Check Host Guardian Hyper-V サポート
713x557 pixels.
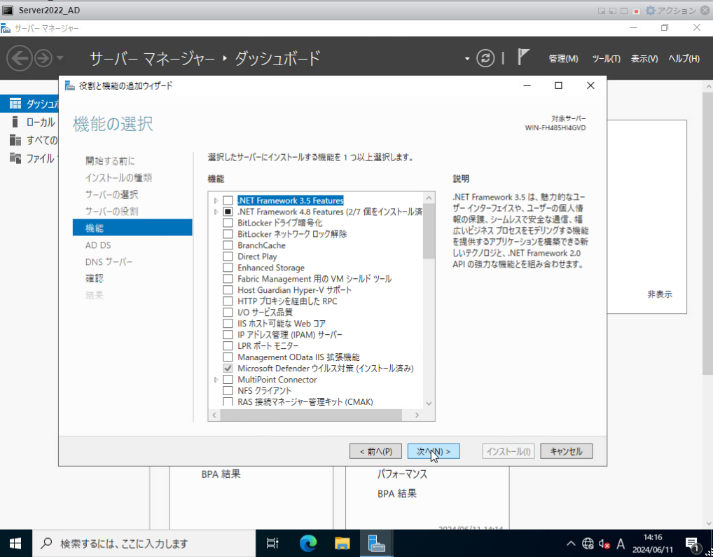point(228,290)
